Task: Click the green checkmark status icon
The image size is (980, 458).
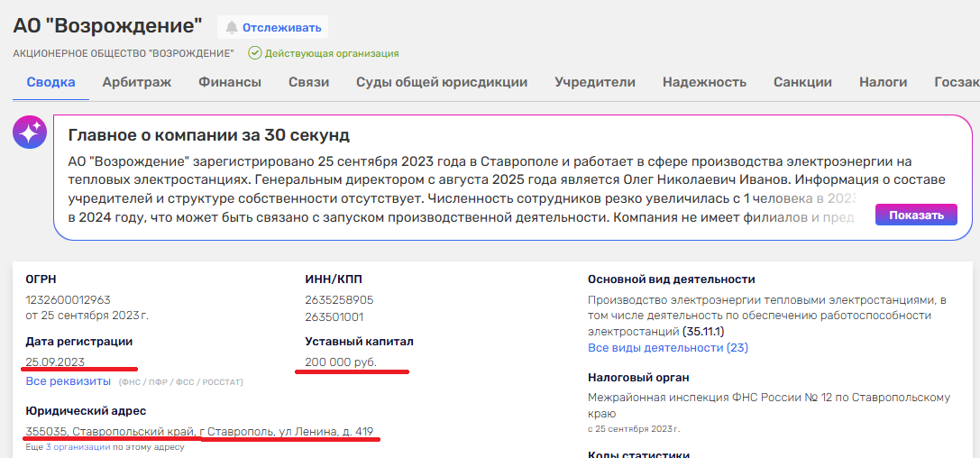Action: tap(254, 53)
